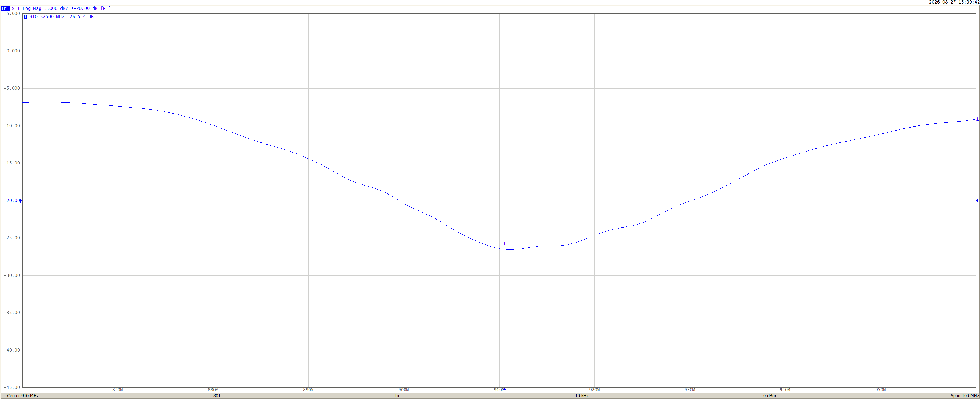Click the 870M frequency axis label
The height and width of the screenshot is (399, 980).
point(118,390)
